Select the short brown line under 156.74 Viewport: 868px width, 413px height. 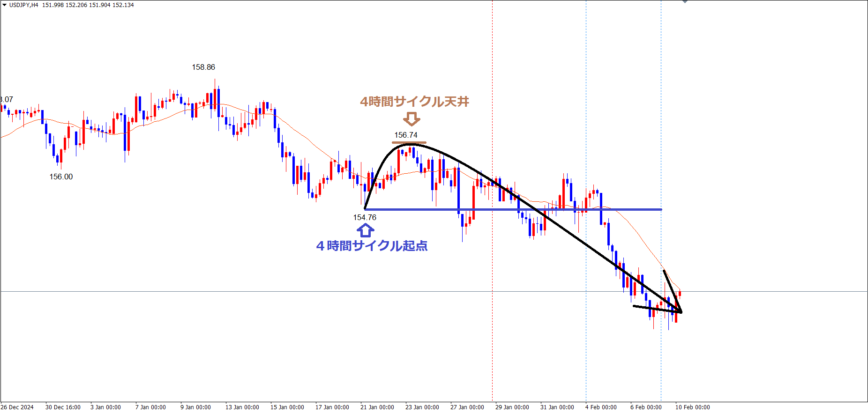(409, 142)
